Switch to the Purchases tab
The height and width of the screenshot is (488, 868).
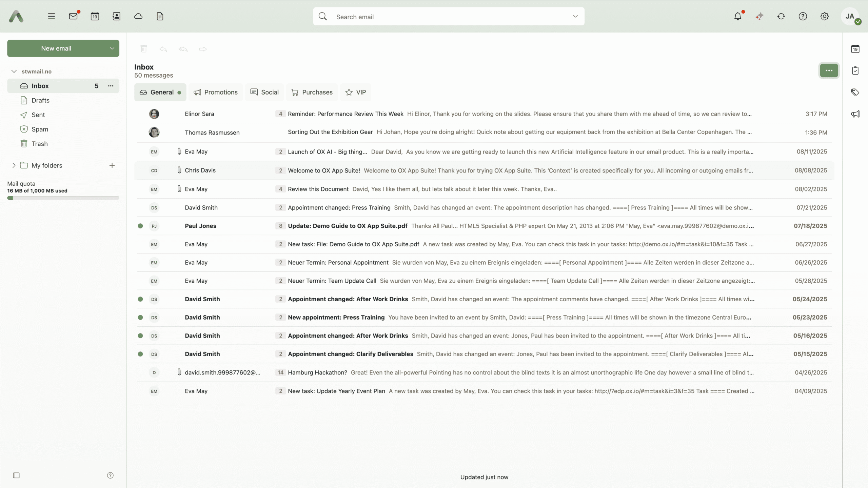[x=312, y=92]
